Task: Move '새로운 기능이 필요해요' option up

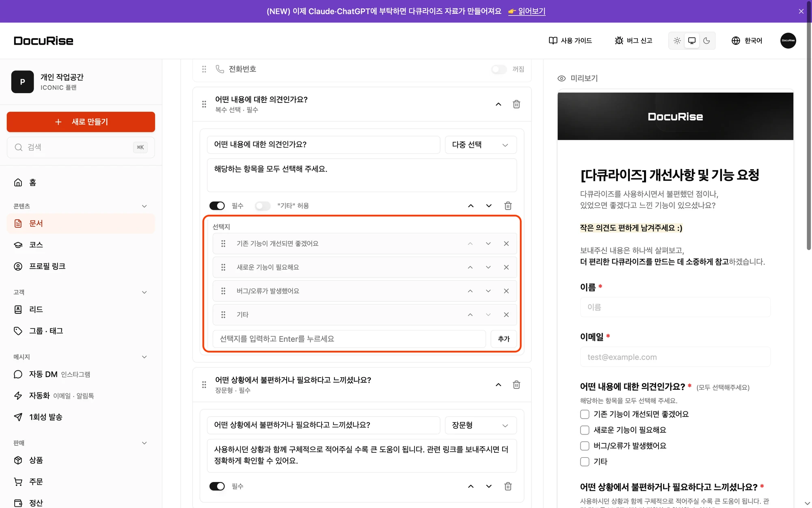Action: 470,267
